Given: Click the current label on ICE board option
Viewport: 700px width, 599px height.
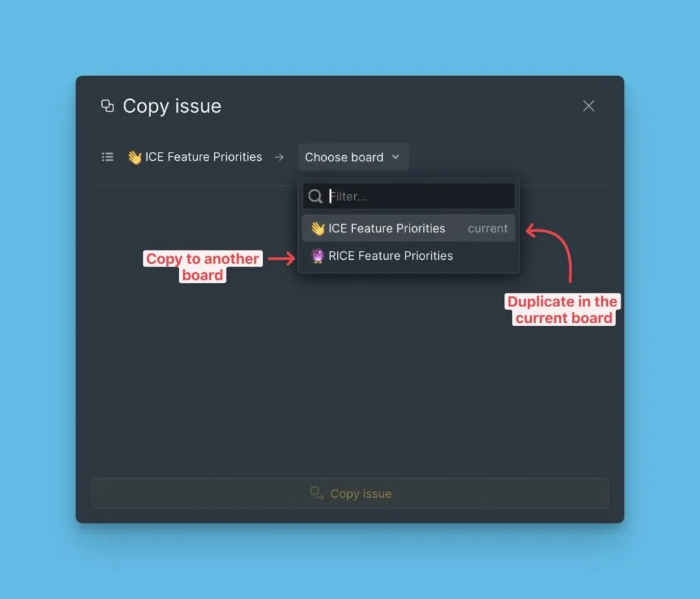Looking at the screenshot, I should 487,228.
